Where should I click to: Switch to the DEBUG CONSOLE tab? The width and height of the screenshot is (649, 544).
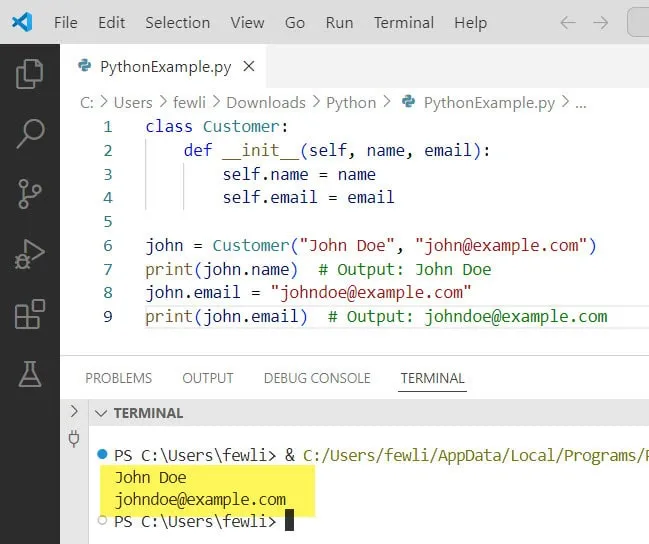pyautogui.click(x=317, y=378)
